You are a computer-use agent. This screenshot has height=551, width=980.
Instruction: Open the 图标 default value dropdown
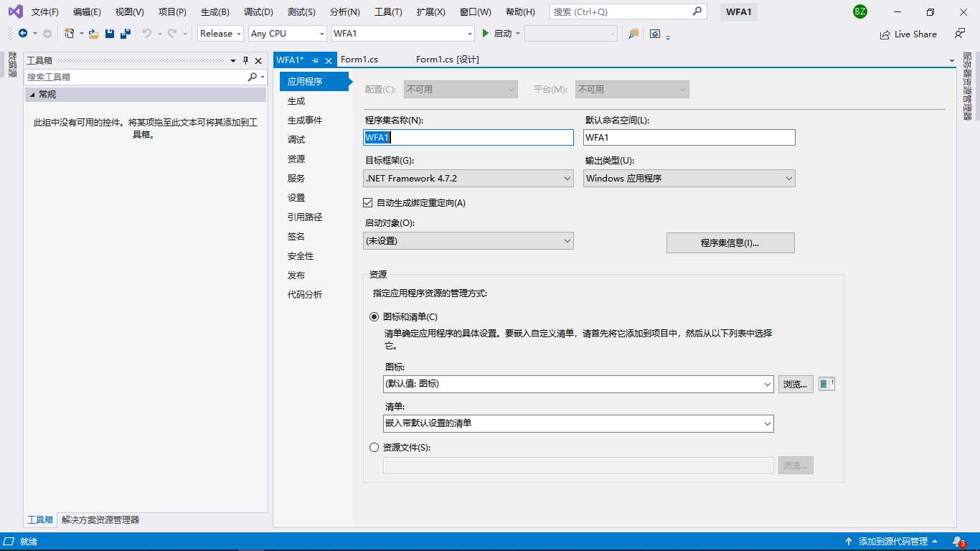[578, 384]
